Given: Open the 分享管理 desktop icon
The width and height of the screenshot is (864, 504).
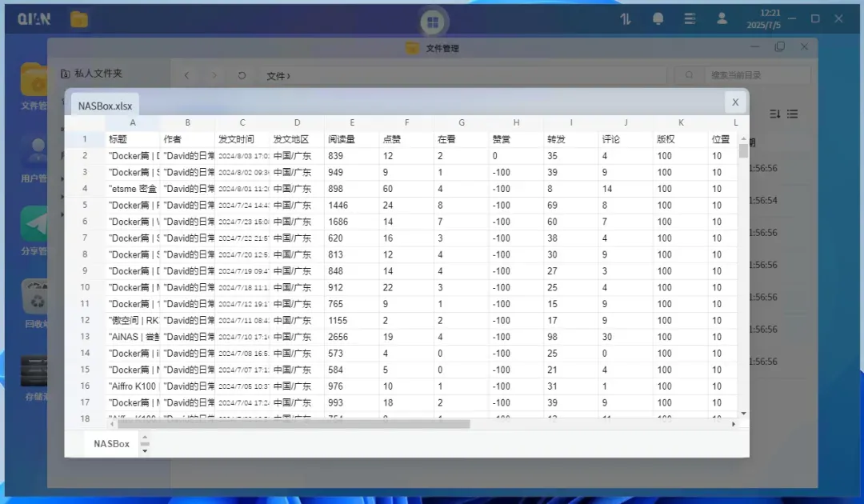Looking at the screenshot, I should (34, 230).
